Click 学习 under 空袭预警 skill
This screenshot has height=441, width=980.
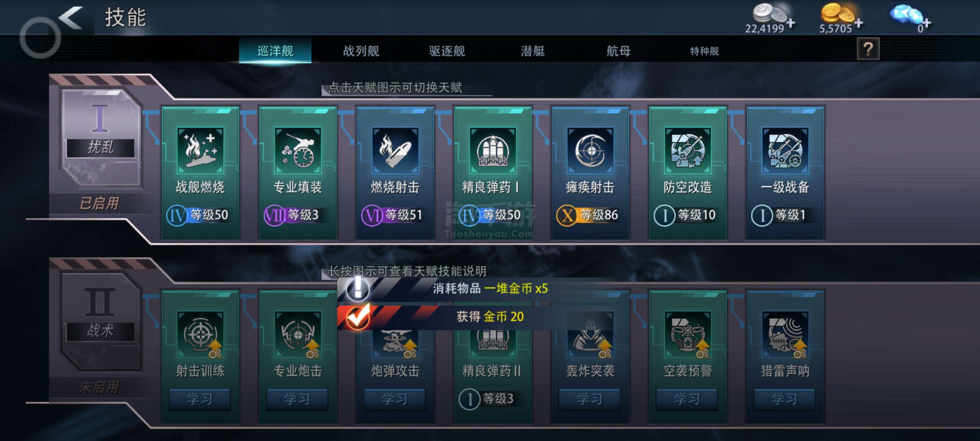687,399
